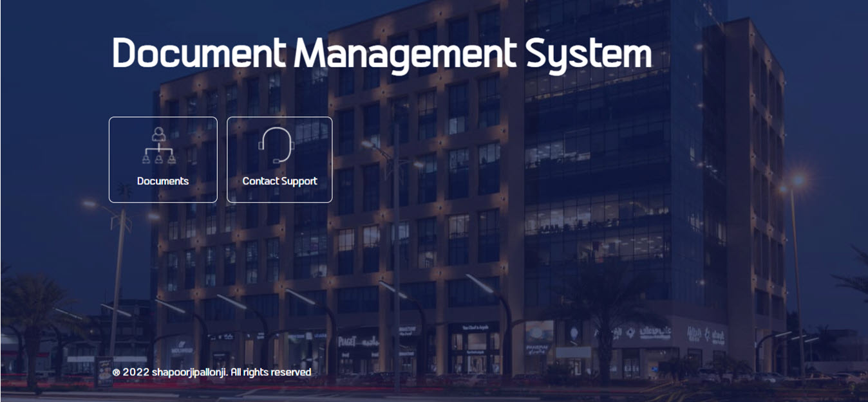
Task: Click the copyright footer text
Action: (212, 372)
